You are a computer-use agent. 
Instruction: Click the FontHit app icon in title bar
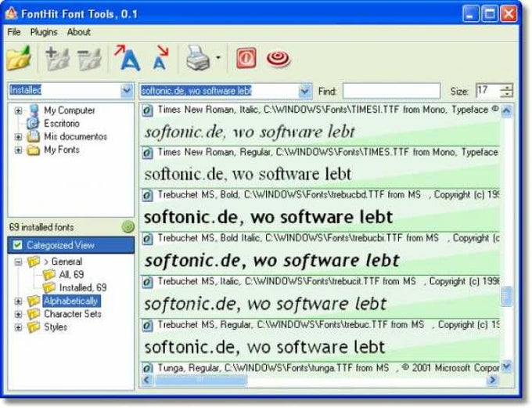11,13
